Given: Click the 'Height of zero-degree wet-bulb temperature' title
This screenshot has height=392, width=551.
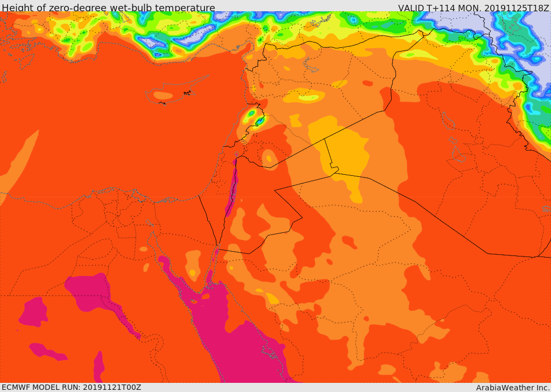Looking at the screenshot, I should pyautogui.click(x=108, y=8).
